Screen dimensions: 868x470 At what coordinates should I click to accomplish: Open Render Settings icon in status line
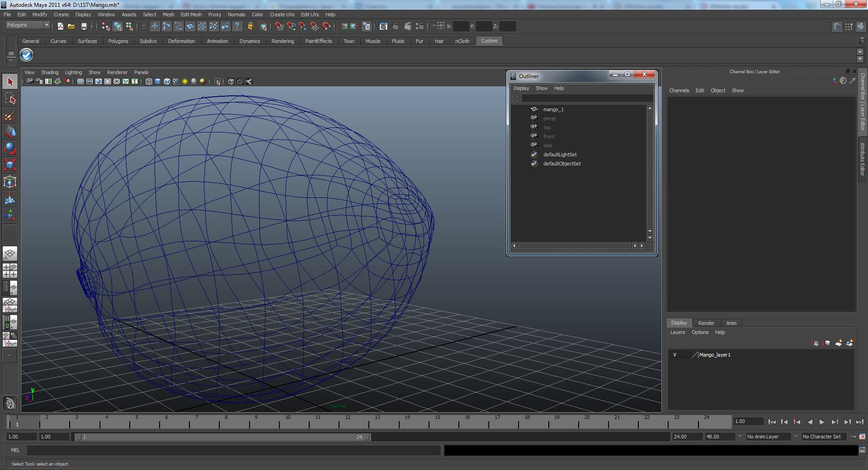[x=420, y=26]
